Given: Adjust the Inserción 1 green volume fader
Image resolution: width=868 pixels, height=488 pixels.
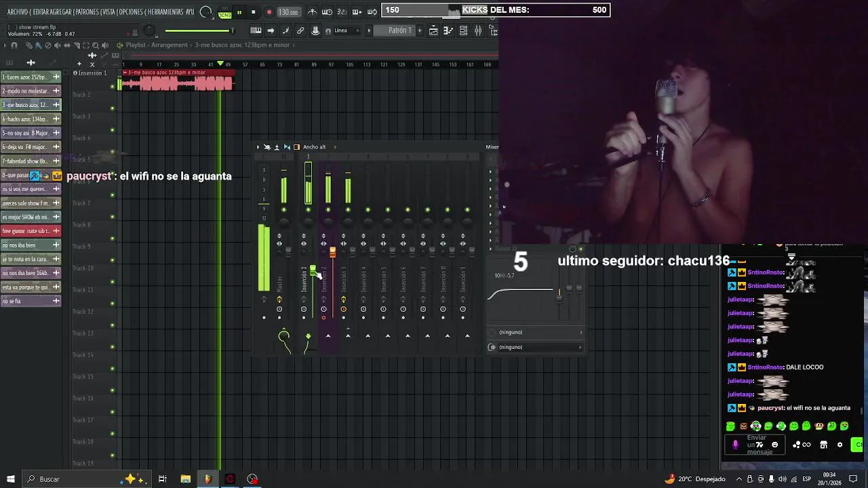Looking at the screenshot, I should 313,271.
